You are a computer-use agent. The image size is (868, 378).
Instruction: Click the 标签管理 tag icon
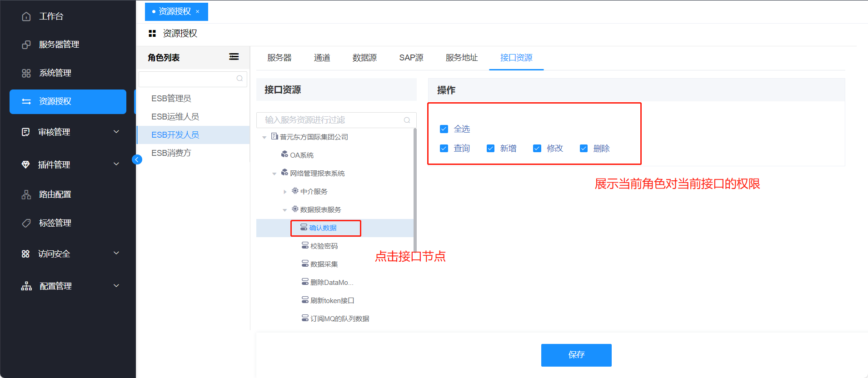click(x=26, y=223)
